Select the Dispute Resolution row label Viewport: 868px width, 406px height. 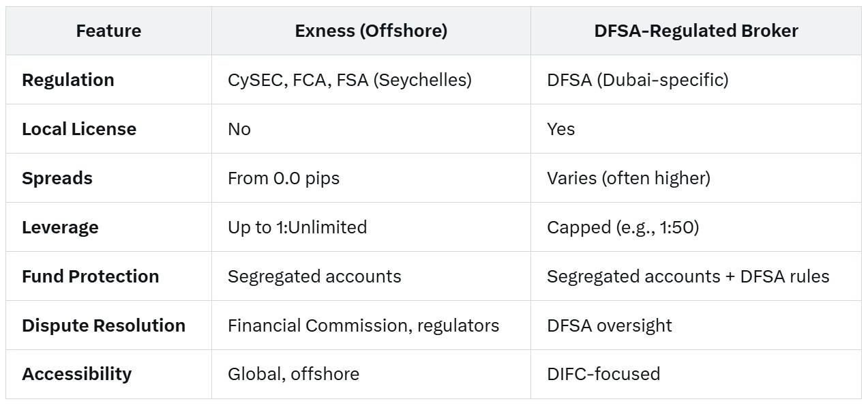pyautogui.click(x=104, y=325)
